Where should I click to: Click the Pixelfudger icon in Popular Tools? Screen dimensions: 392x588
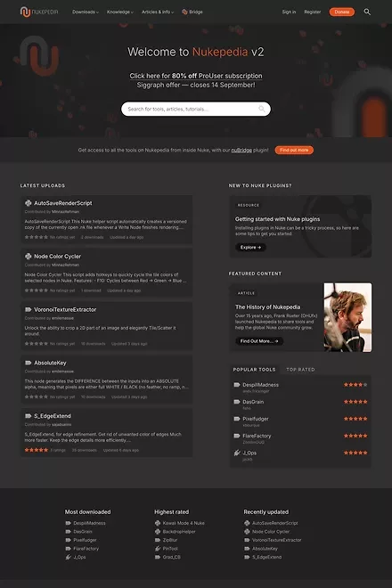coord(237,419)
